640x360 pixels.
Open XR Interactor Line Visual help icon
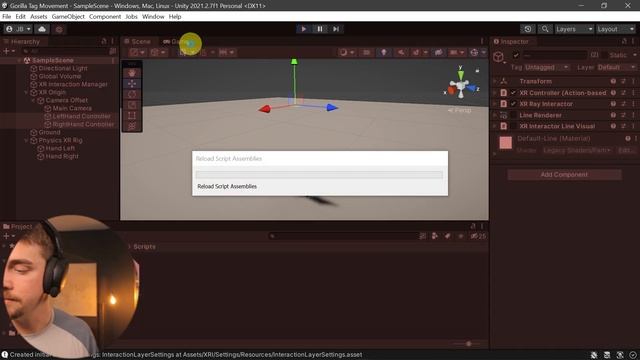pyautogui.click(x=613, y=126)
